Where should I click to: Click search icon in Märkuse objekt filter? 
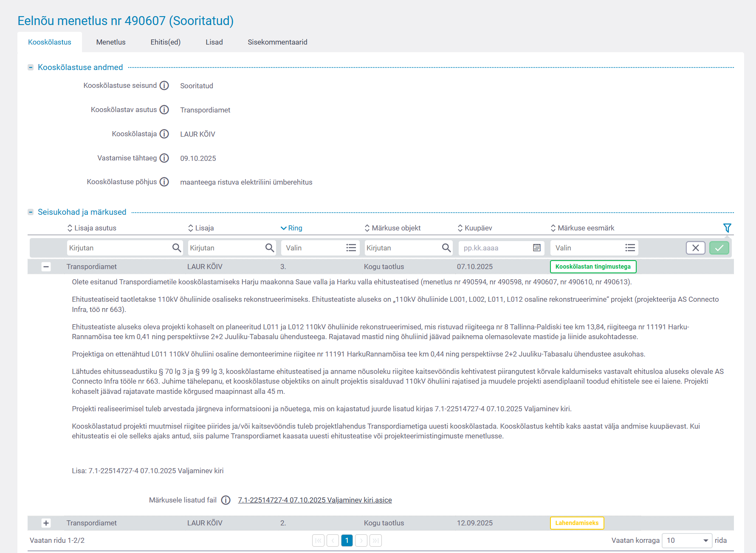[x=446, y=248]
